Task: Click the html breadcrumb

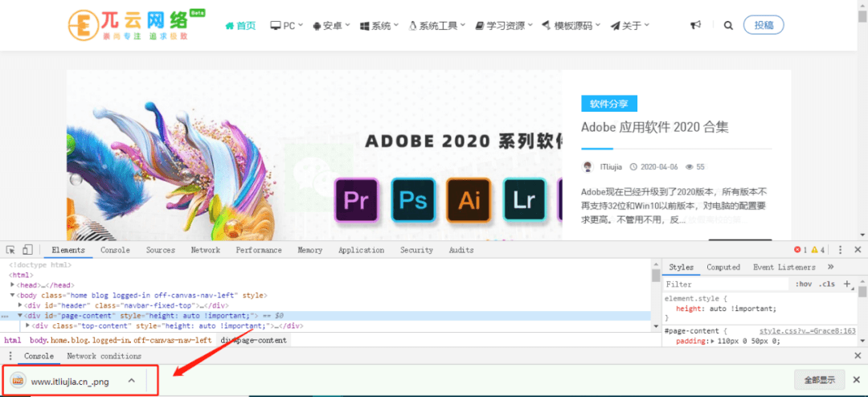Action: (x=12, y=340)
